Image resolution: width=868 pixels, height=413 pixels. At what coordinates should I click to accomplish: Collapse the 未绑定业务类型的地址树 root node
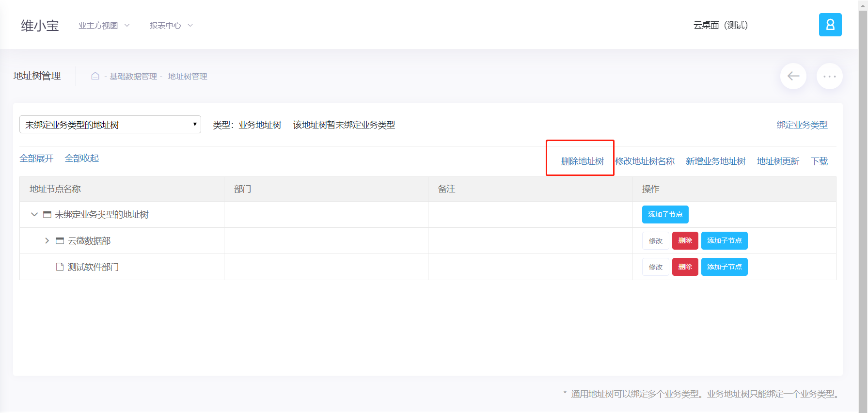pyautogui.click(x=34, y=214)
